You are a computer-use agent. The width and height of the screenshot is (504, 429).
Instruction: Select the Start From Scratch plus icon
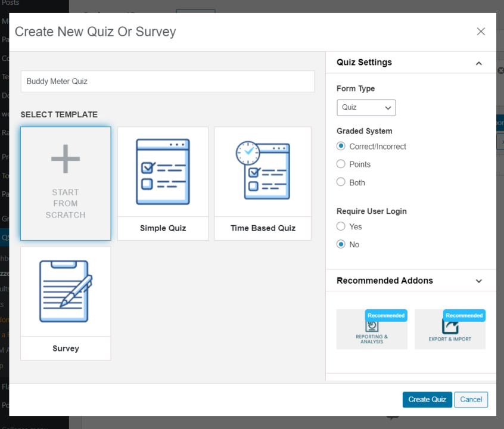coord(66,159)
